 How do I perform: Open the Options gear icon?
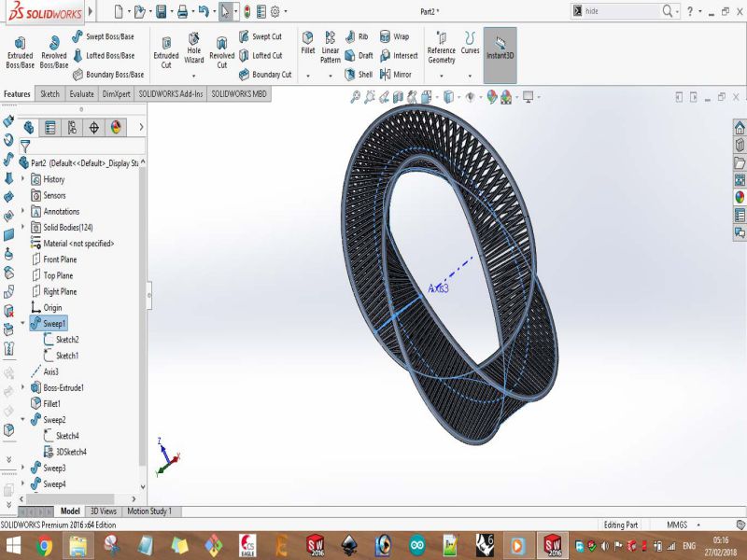pyautogui.click(x=275, y=11)
